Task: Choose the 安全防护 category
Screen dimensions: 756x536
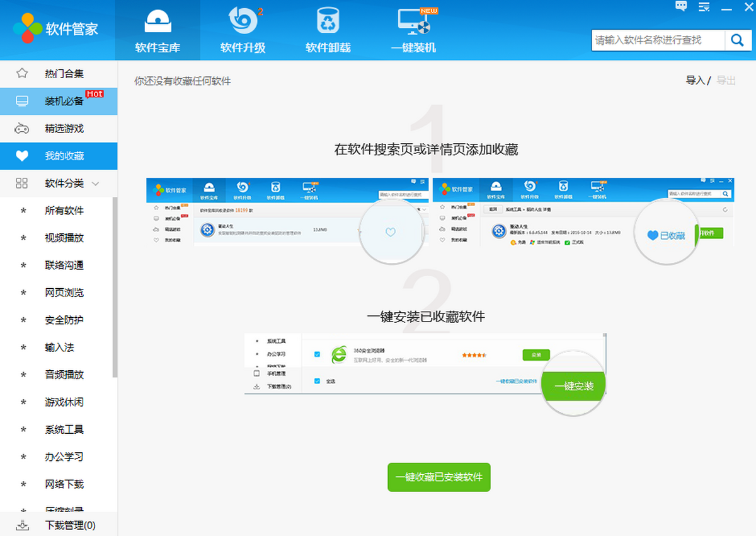Action: (x=64, y=320)
